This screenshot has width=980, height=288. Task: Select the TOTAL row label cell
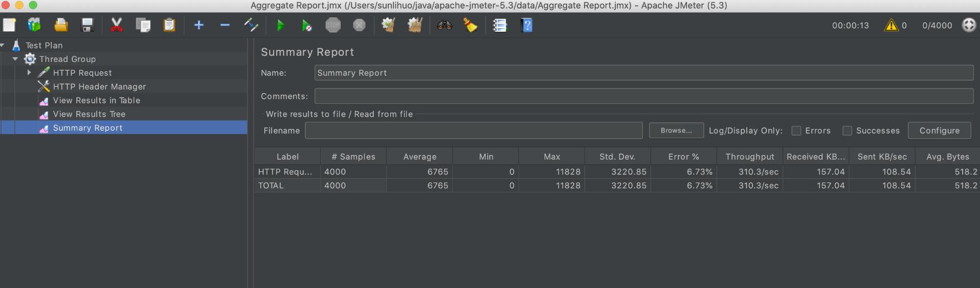point(287,186)
